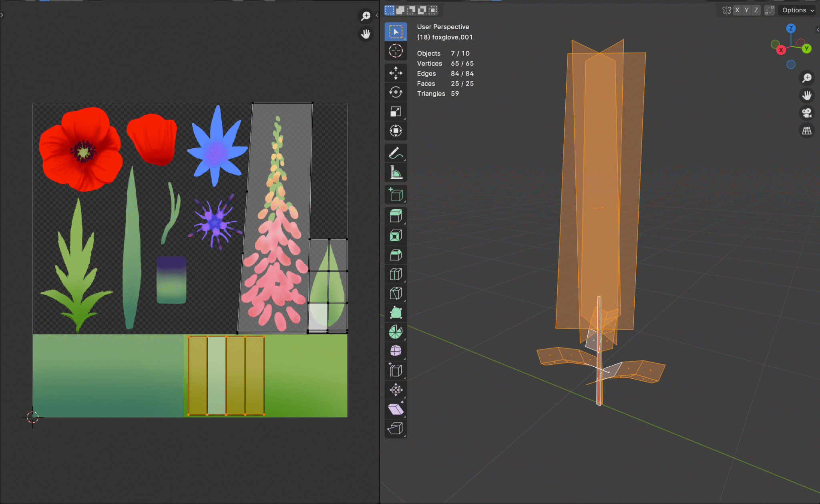Viewport: 820px width, 504px height.
Task: Select the Cursor tool
Action: tap(396, 51)
